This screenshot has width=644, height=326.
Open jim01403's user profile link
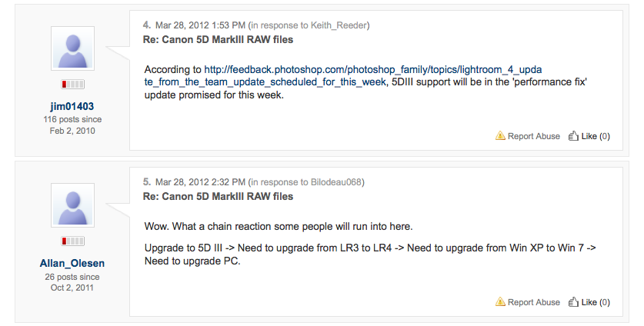click(72, 105)
